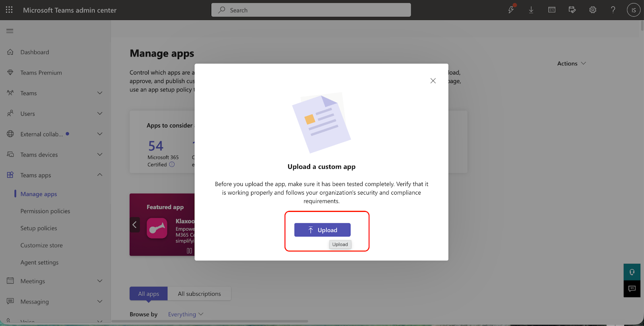Image resolution: width=644 pixels, height=326 pixels.
Task: Click the Search input field
Action: tap(311, 10)
